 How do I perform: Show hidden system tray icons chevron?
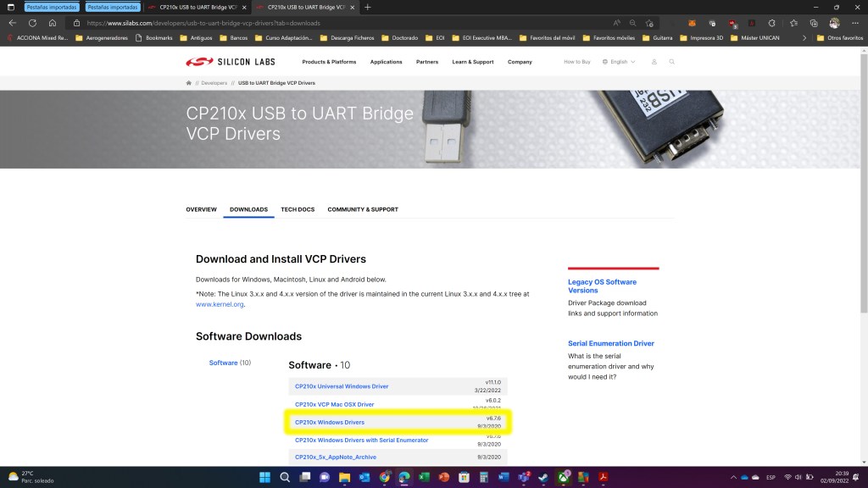point(733,477)
